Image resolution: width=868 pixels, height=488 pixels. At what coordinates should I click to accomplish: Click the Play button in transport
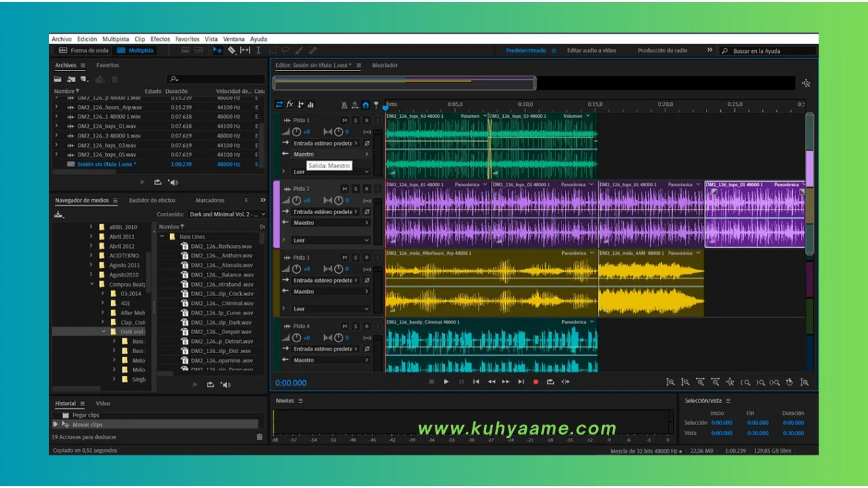[446, 382]
